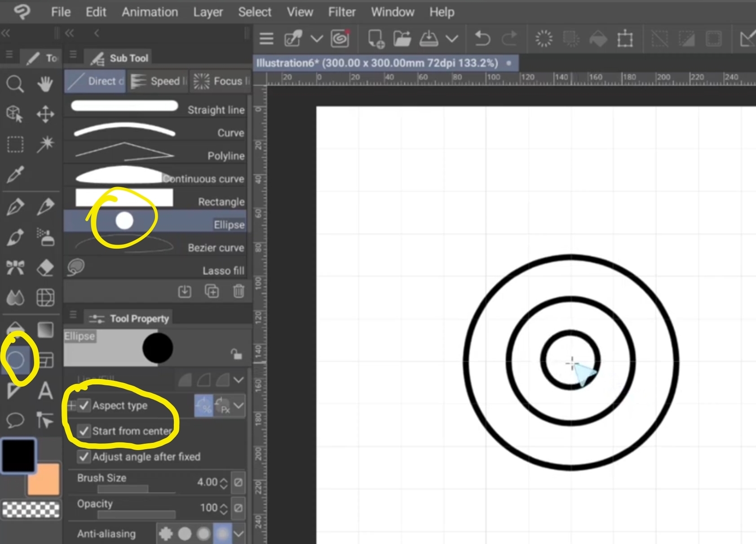Image resolution: width=756 pixels, height=544 pixels.
Task: Select the Brush tool
Action: pyautogui.click(x=15, y=237)
